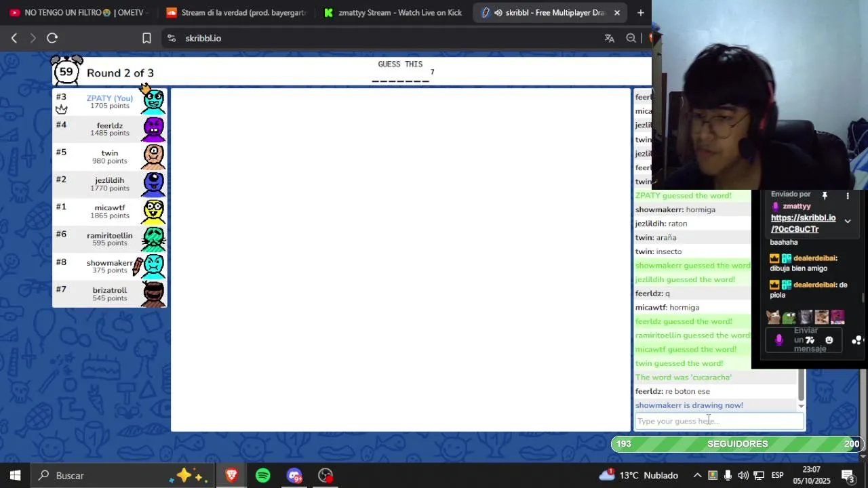868x488 pixels.
Task: Click feerldz's purple avatar
Action: point(154,129)
